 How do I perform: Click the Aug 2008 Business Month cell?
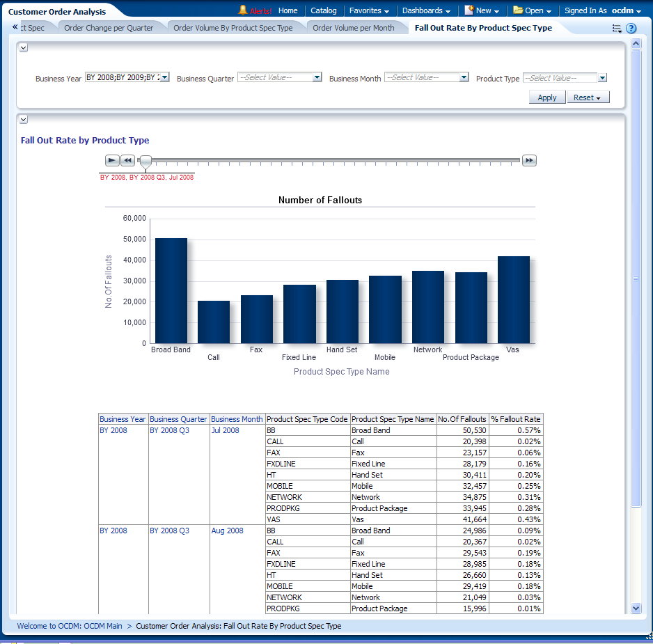coord(227,531)
